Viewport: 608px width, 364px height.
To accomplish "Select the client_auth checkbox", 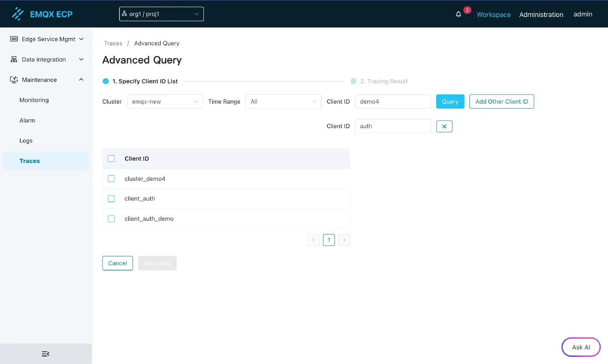I will tap(111, 199).
